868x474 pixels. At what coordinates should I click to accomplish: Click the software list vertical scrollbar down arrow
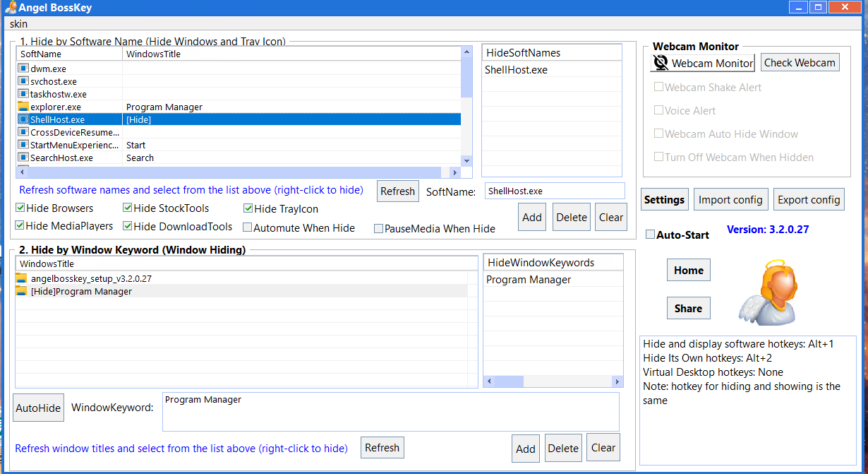466,161
